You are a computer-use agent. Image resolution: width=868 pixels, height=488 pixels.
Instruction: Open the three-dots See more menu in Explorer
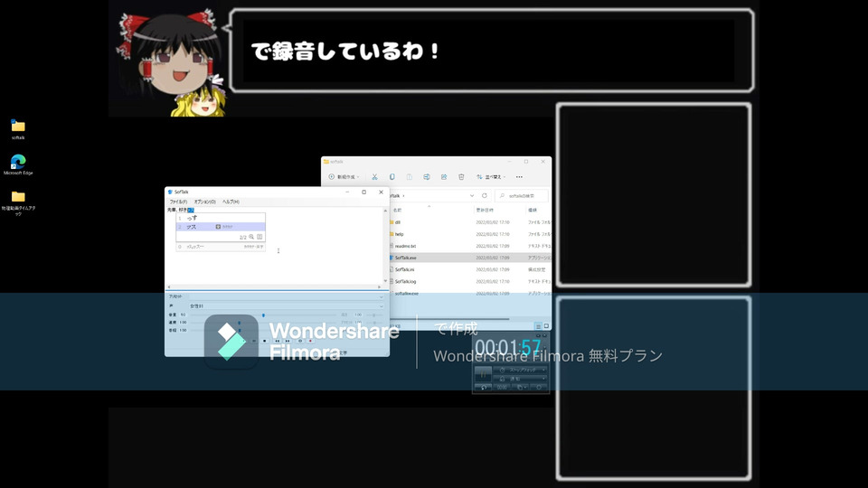519,177
